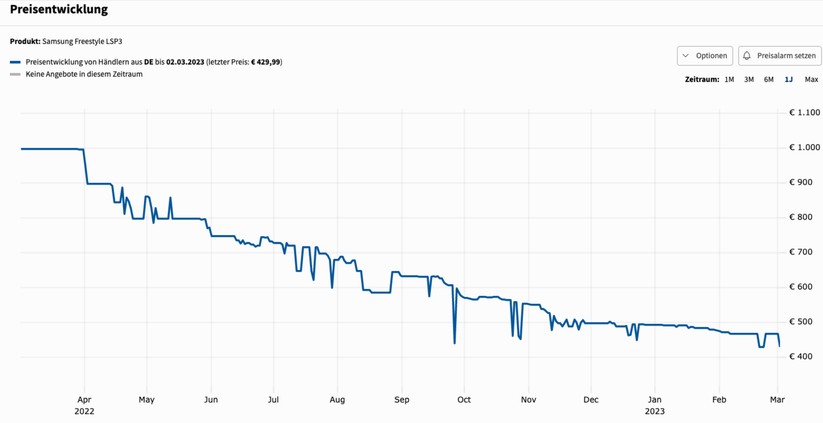Select the 1M time range
The width and height of the screenshot is (823, 423).
(x=729, y=79)
